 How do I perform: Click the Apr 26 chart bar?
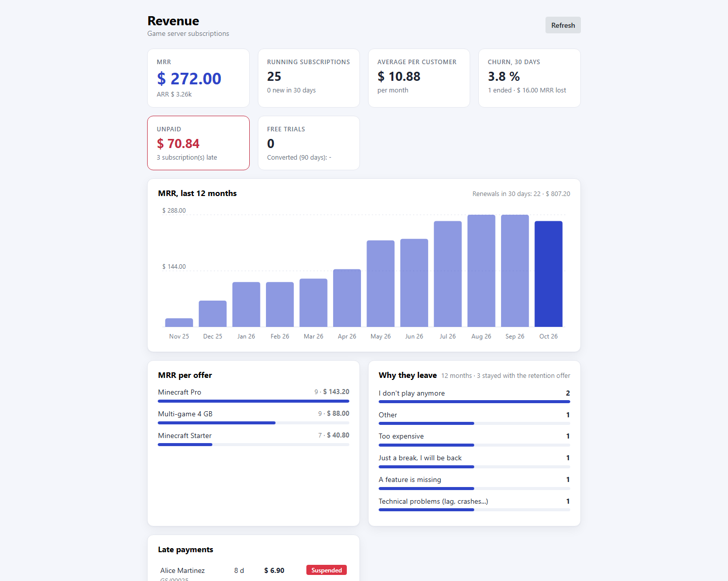pyautogui.click(x=347, y=298)
